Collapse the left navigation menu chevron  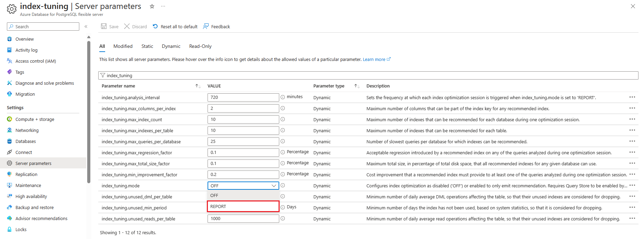tap(86, 27)
